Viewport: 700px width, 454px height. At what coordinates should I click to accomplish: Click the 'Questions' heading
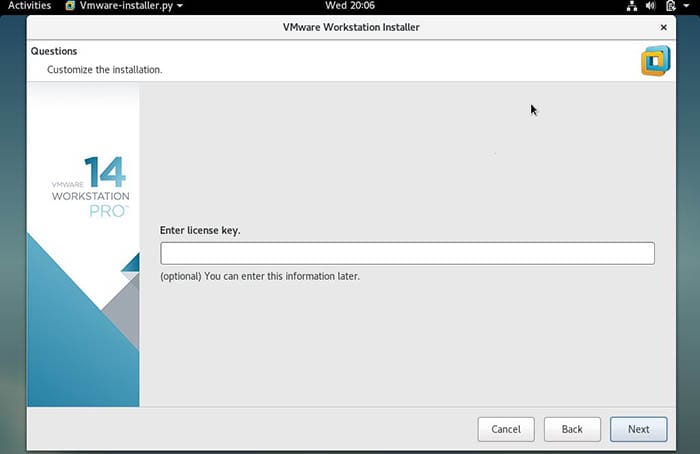tap(54, 51)
